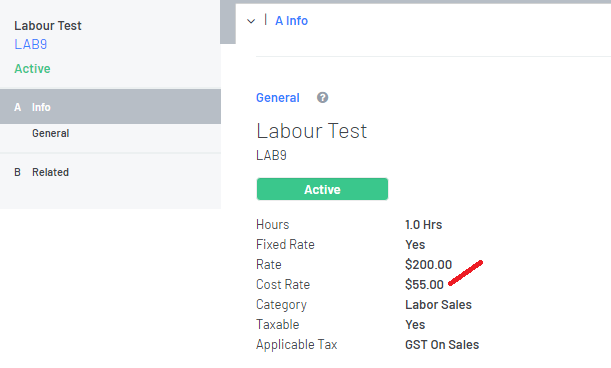Open the General sub-item in the sidebar
The height and width of the screenshot is (368, 611).
click(x=51, y=133)
